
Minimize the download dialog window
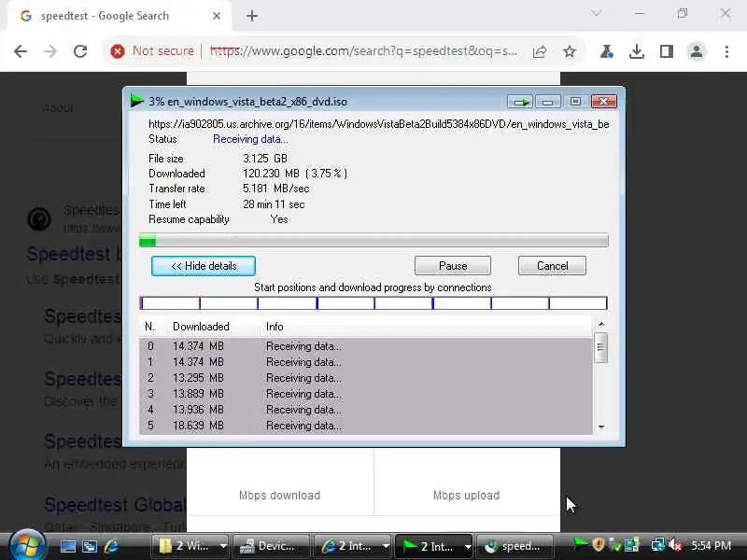[x=547, y=102]
